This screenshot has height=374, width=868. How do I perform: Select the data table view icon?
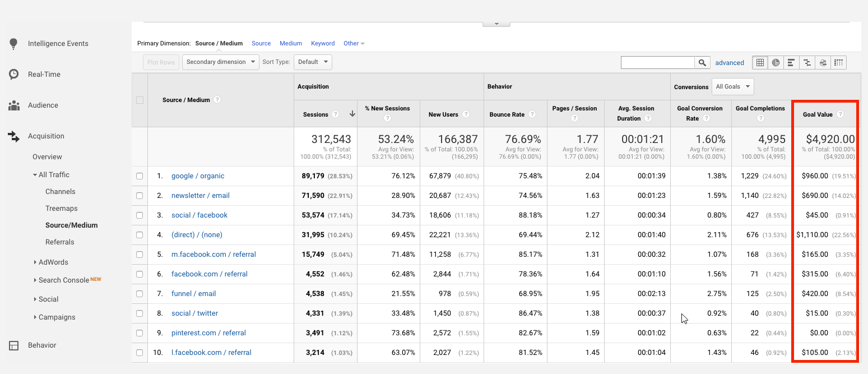coord(760,63)
